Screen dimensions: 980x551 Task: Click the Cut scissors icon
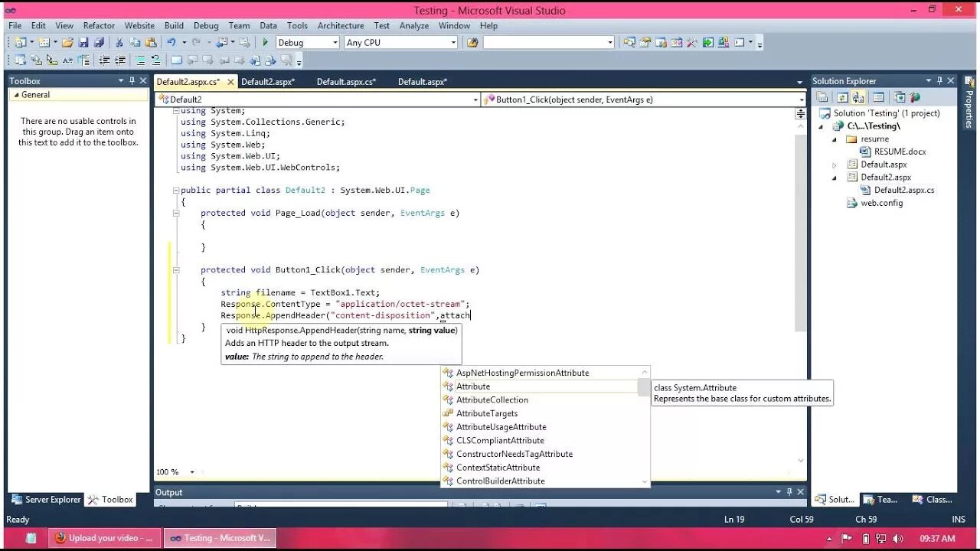click(x=119, y=43)
